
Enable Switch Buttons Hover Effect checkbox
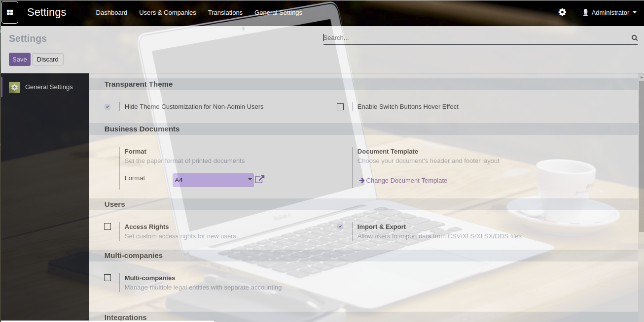point(340,107)
